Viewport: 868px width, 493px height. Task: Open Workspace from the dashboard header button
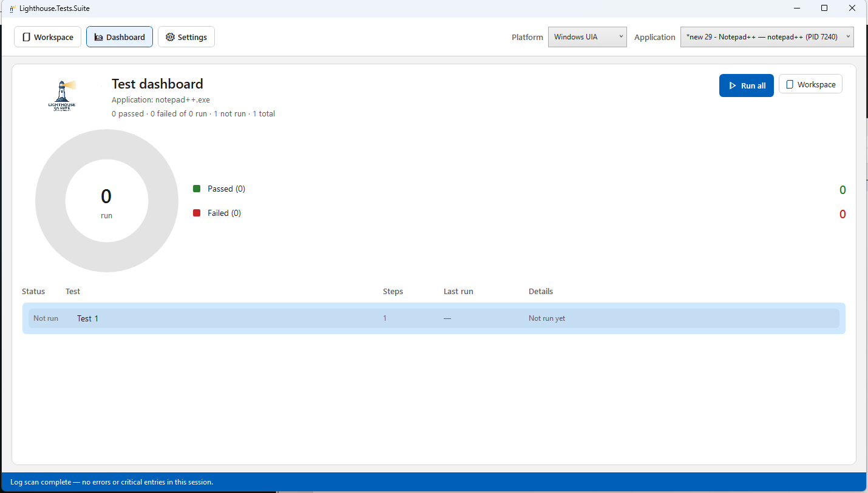coord(810,84)
